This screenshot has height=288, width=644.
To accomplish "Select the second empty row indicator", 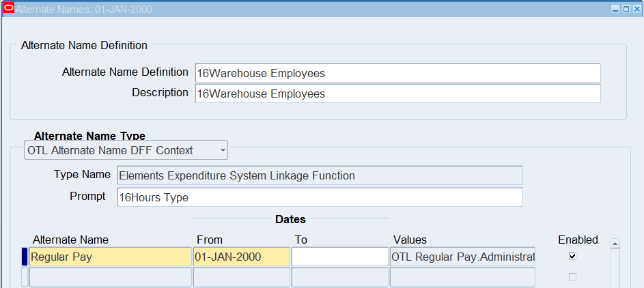I will point(25,277).
